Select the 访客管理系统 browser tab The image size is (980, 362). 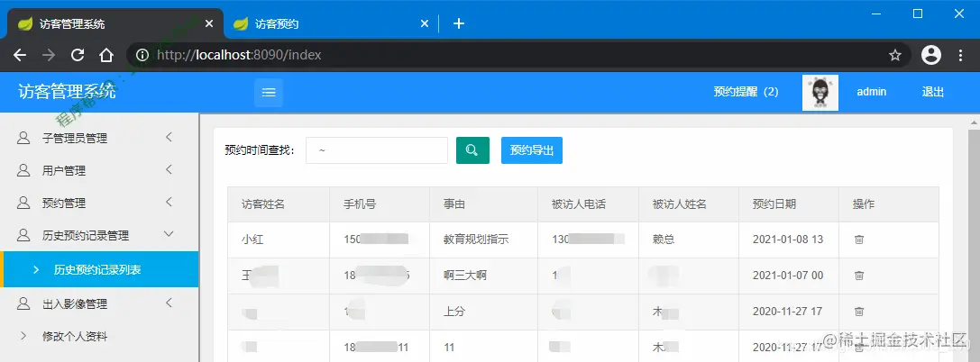coord(115,23)
